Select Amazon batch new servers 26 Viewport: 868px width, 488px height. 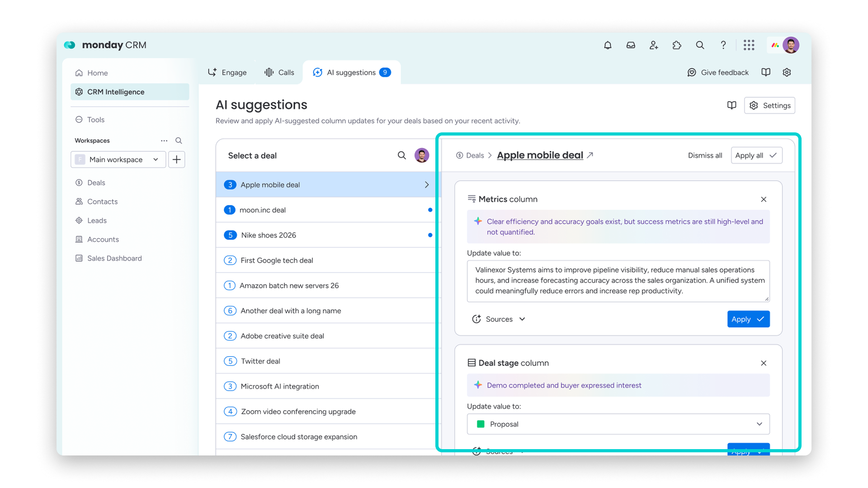(325, 286)
